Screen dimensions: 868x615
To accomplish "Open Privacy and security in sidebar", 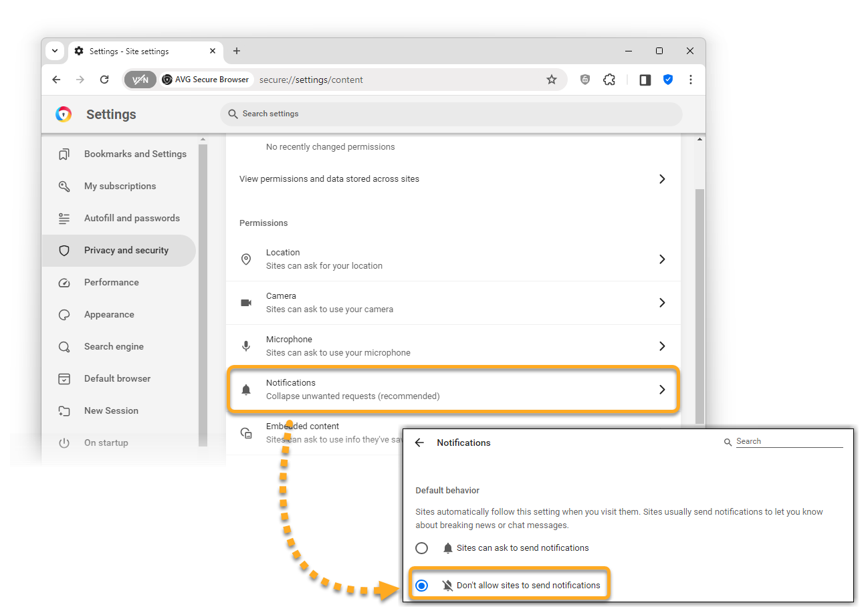I will pos(126,251).
